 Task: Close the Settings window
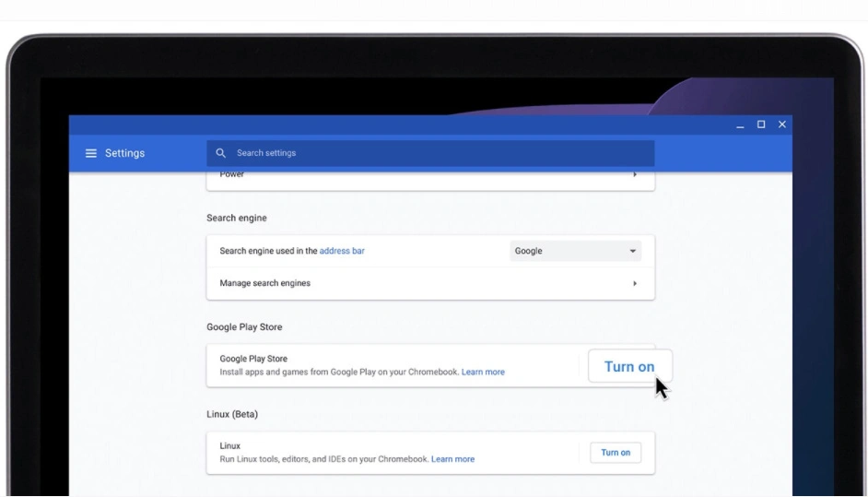point(782,124)
